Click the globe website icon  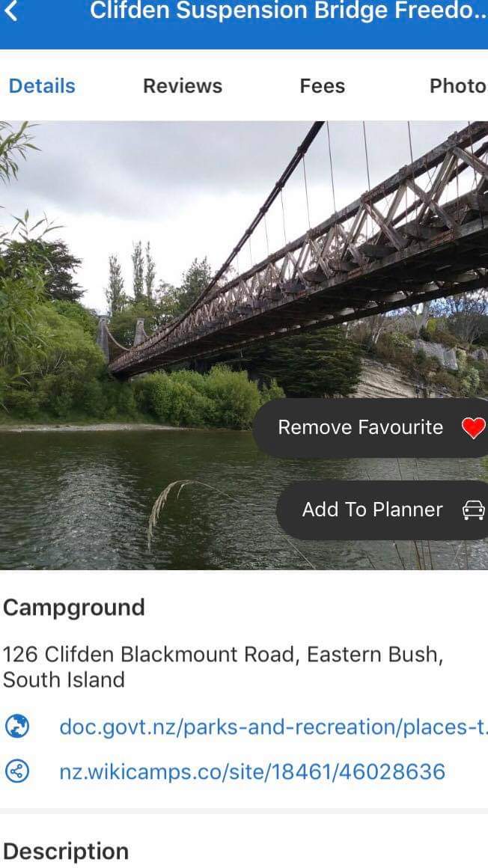point(16,727)
